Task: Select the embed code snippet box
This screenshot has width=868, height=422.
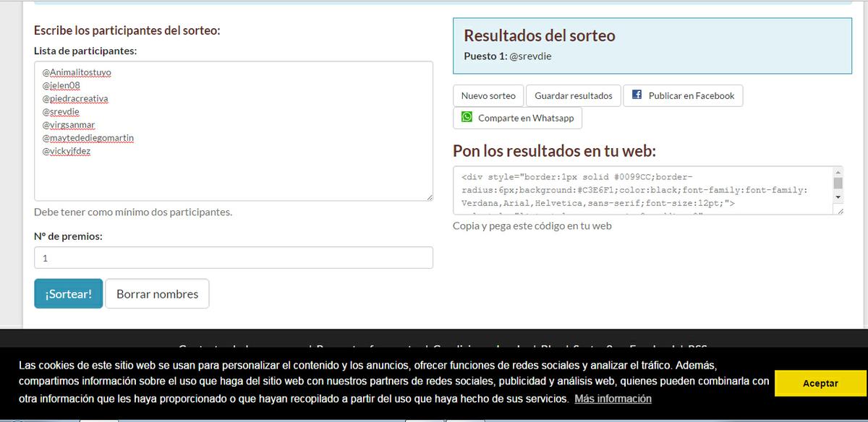Action: (x=644, y=189)
